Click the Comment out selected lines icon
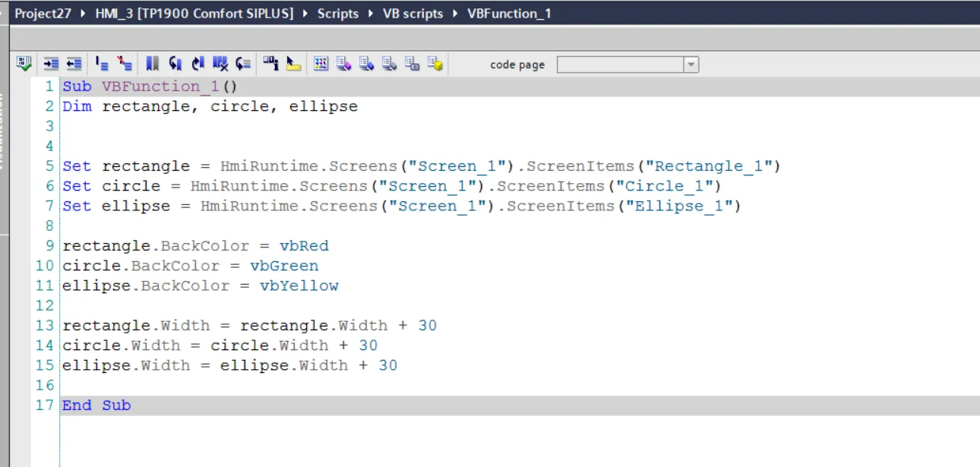The image size is (980, 467). tap(102, 64)
